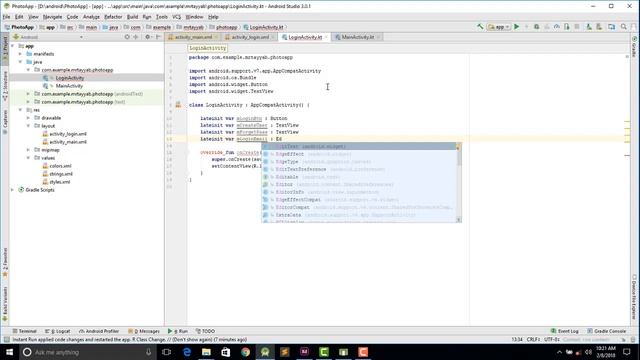This screenshot has height=360, width=640.
Task: Click the Make Project hammer icon
Action: (x=480, y=27)
